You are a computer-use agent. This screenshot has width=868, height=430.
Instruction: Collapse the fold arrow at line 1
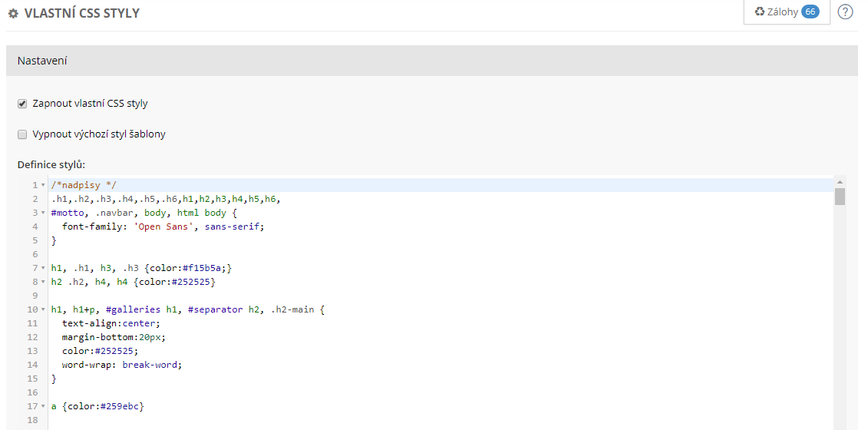[x=42, y=185]
